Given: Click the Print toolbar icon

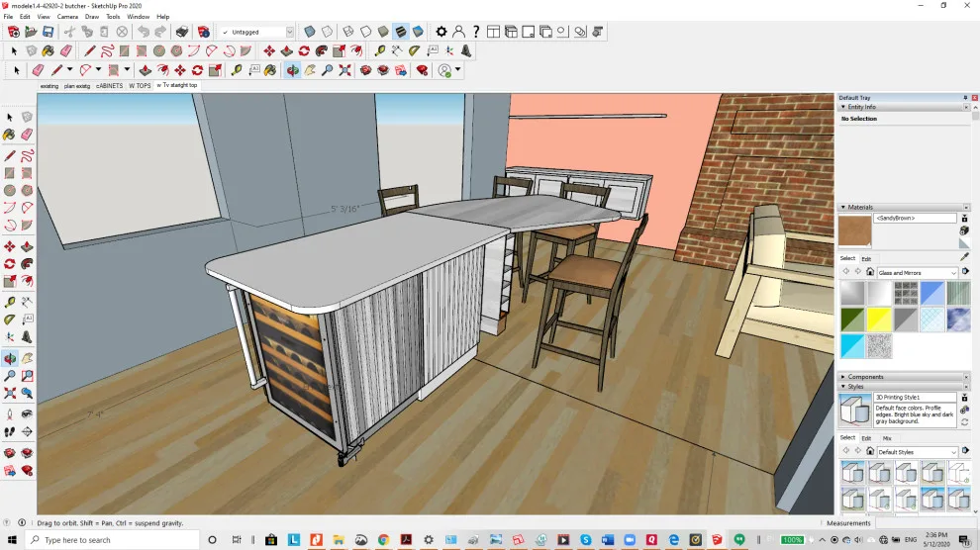Looking at the screenshot, I should [182, 32].
